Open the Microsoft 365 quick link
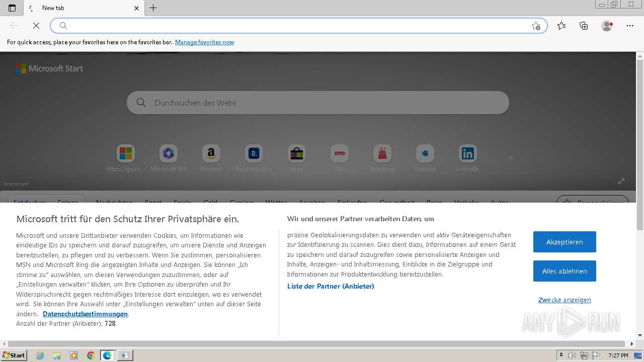Viewport: 644px width, 362px height. click(169, 158)
